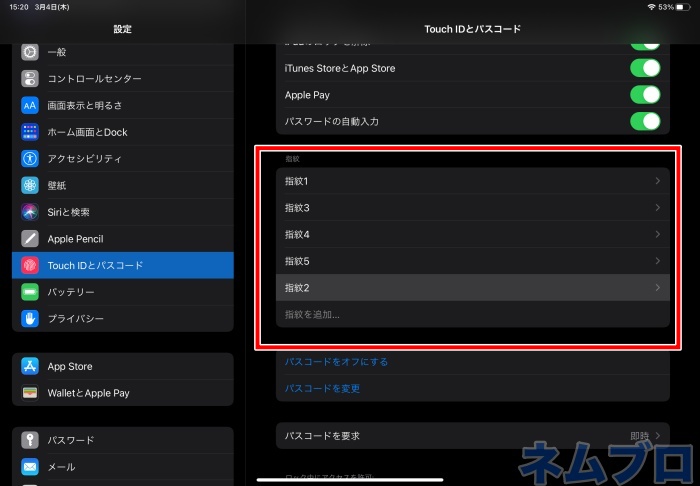Tap the メール label in sidebar
Screen dimensions: 700x486
62,467
